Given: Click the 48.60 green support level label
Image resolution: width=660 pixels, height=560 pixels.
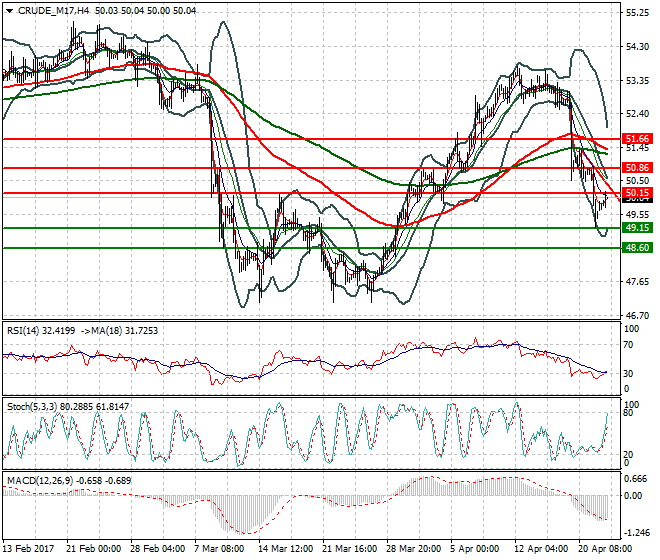Looking at the screenshot, I should coord(637,248).
